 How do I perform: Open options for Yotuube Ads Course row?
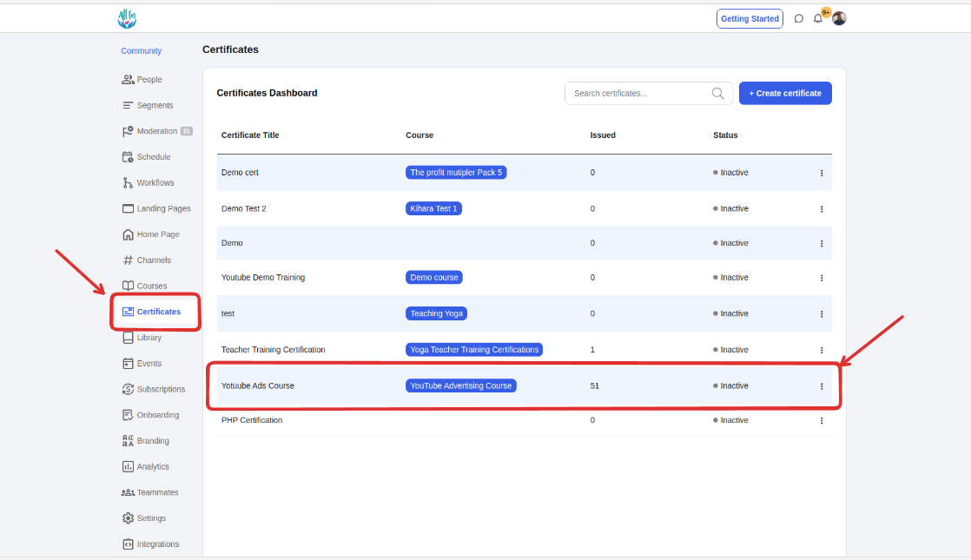click(x=822, y=386)
